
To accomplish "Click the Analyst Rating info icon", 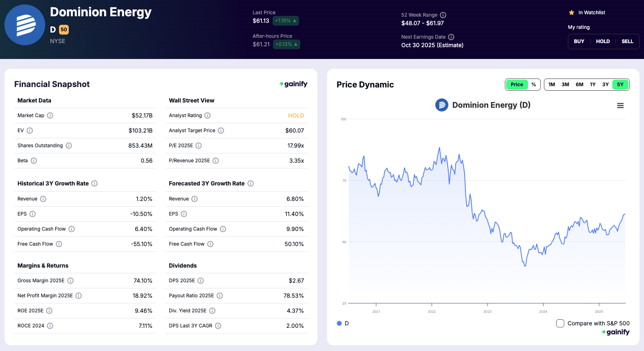I will (207, 116).
